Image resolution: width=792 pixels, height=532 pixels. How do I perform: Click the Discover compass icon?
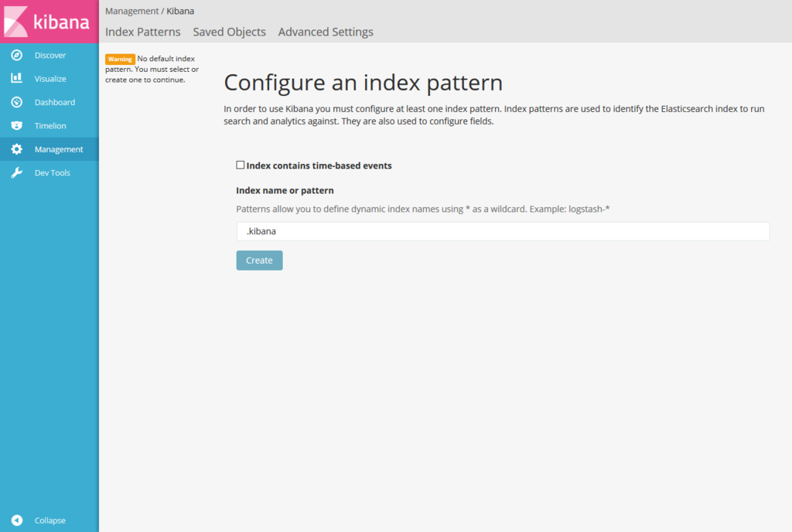click(17, 55)
